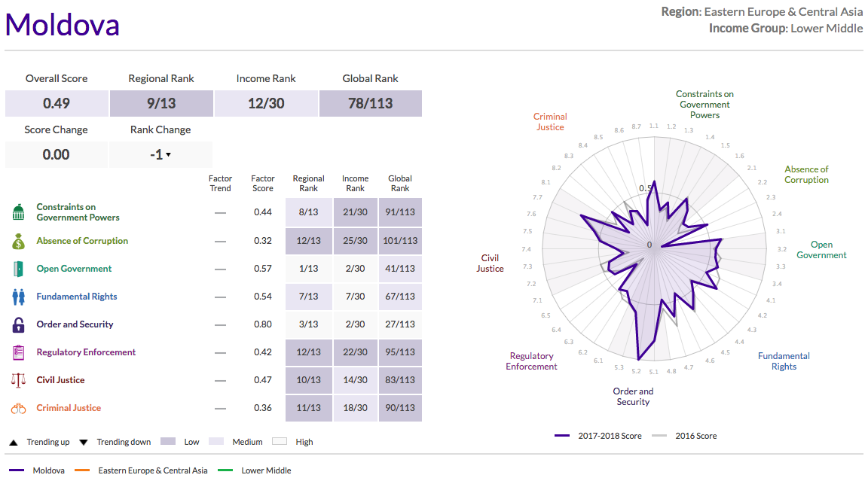Image resolution: width=868 pixels, height=481 pixels.
Task: Click the Regional Rank value 9/13
Action: tap(161, 103)
